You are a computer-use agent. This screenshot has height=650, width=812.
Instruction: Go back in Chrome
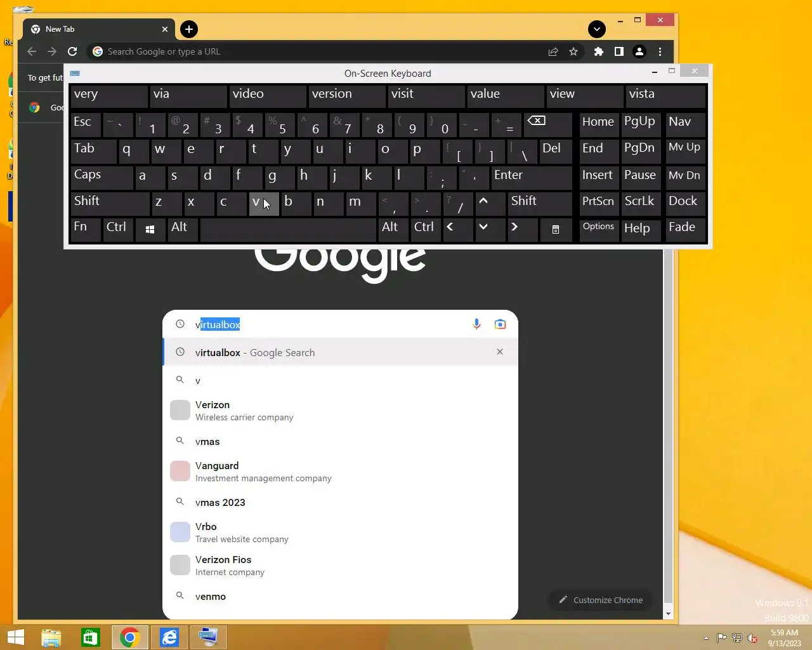32,51
